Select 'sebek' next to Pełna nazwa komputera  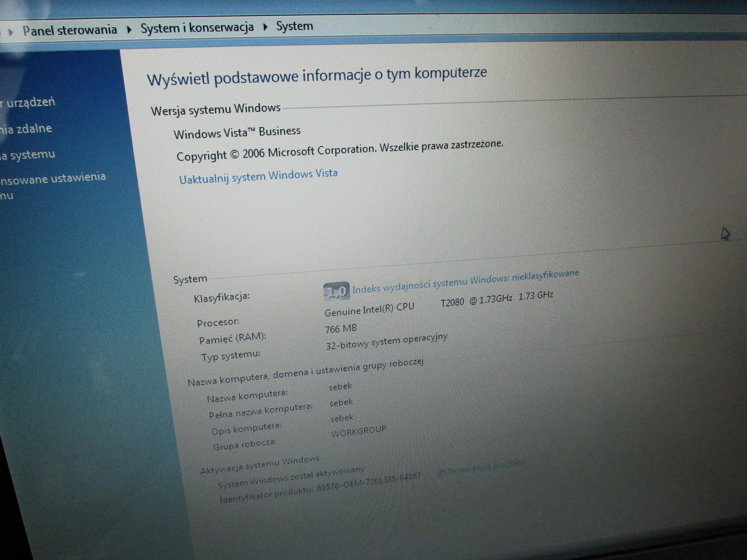coord(341,402)
